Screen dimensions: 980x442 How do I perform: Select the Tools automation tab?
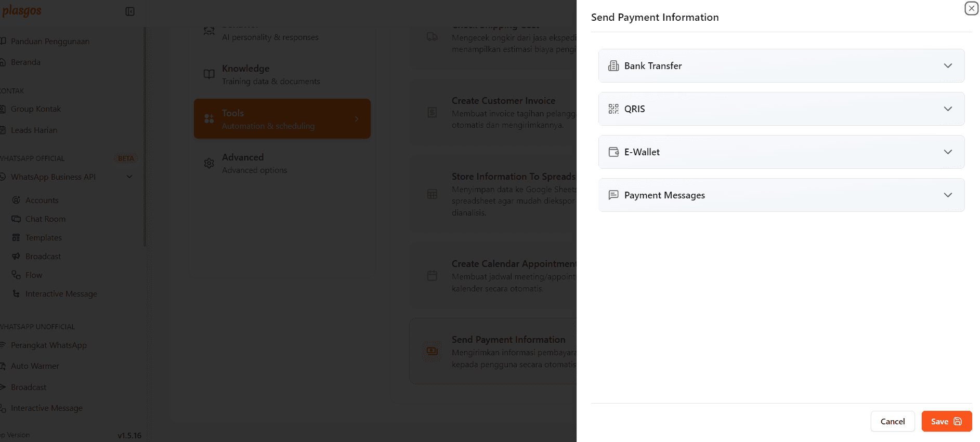pyautogui.click(x=282, y=119)
